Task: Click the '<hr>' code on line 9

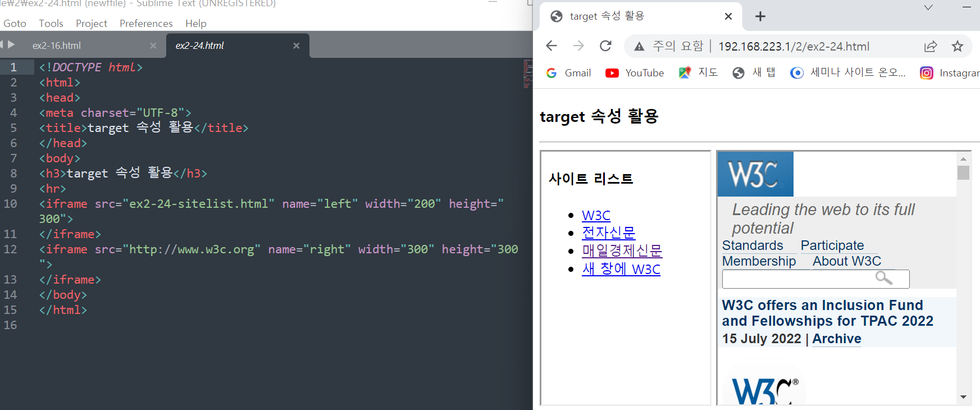Action: pos(53,189)
